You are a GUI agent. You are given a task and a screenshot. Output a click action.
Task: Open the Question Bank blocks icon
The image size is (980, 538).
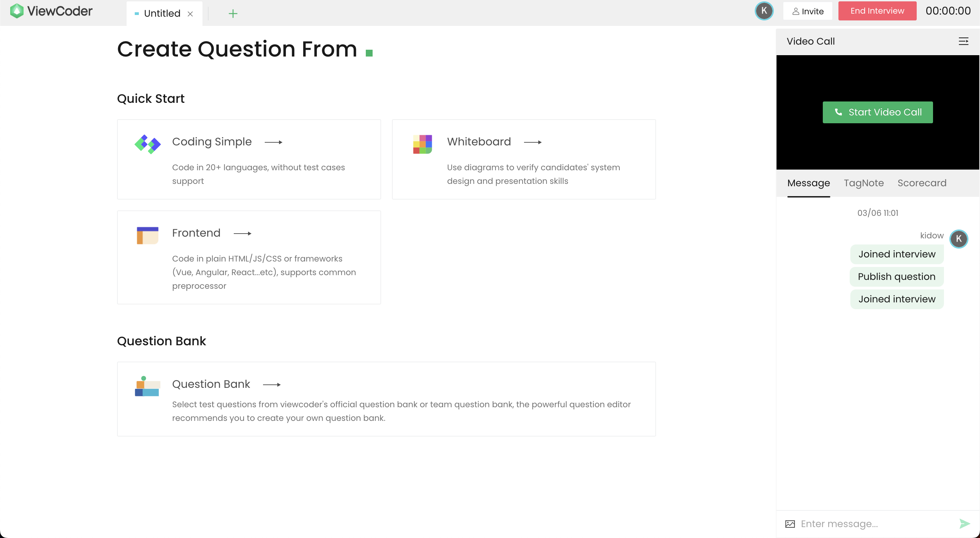tap(147, 386)
